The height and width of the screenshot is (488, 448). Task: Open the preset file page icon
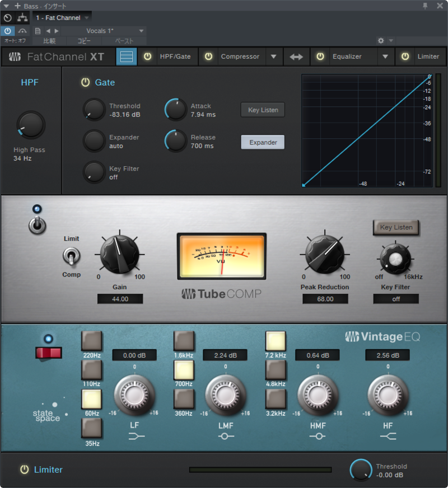tap(38, 31)
